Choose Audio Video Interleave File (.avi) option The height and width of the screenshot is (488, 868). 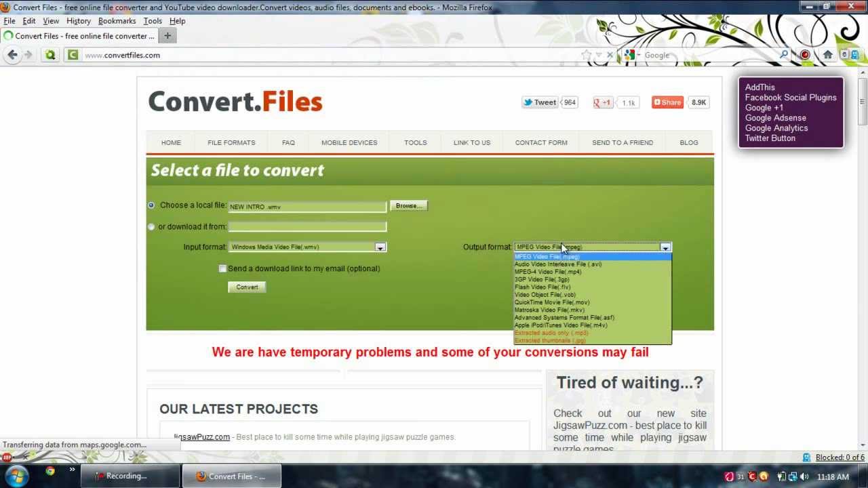tap(593, 264)
